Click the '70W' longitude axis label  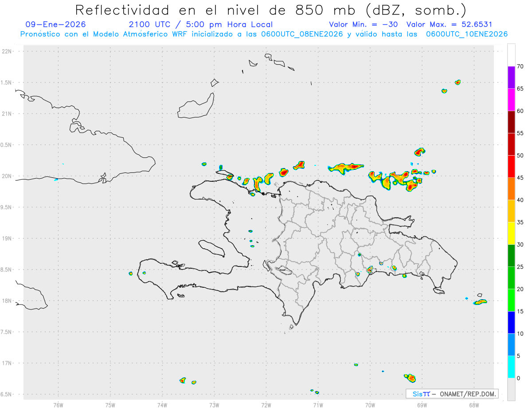(370, 405)
